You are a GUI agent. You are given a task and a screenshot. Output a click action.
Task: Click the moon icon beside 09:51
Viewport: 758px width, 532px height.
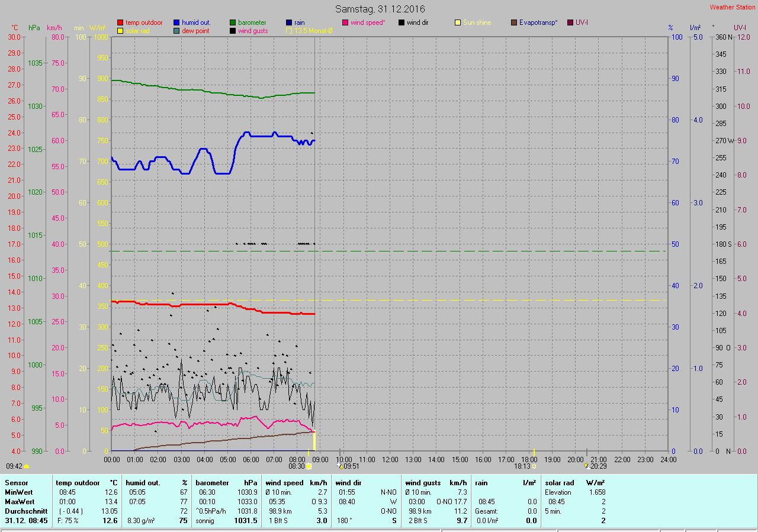tap(340, 466)
